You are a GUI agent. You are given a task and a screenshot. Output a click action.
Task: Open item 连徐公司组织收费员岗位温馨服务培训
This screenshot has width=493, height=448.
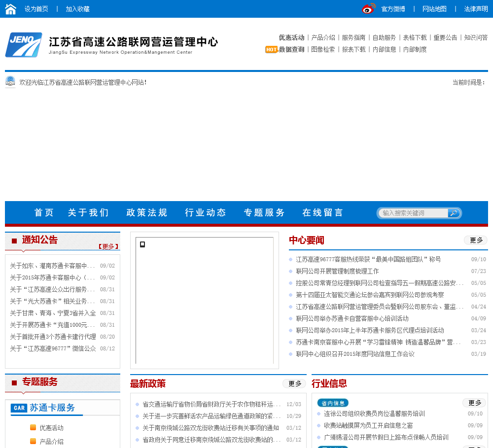(x=375, y=414)
